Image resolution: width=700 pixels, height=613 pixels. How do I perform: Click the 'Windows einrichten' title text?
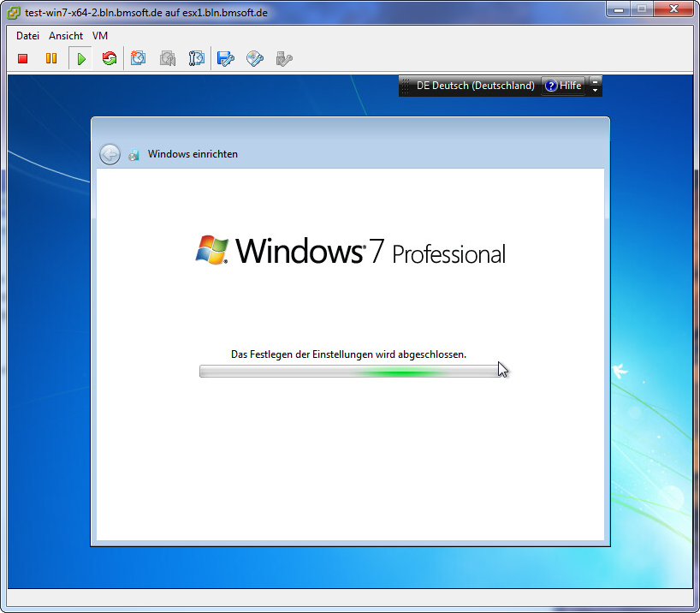[193, 154]
